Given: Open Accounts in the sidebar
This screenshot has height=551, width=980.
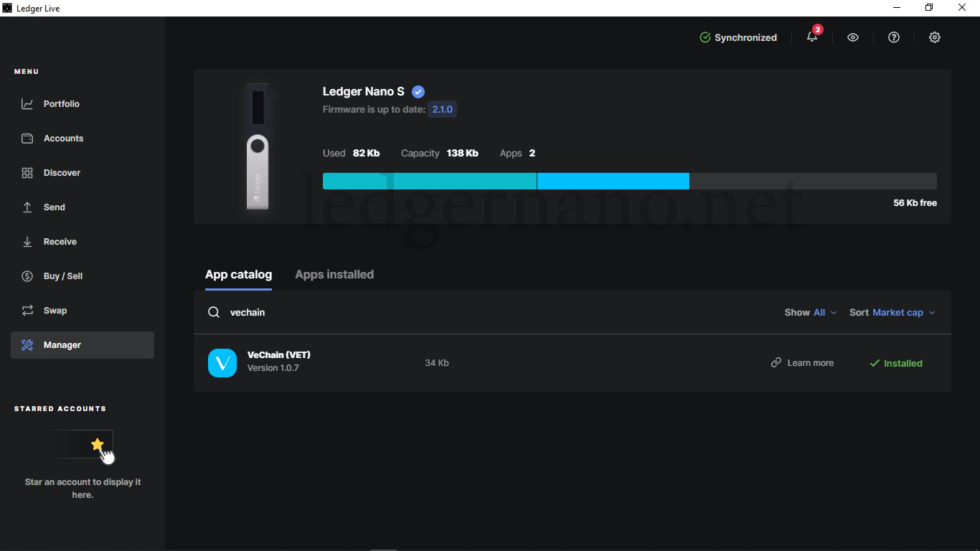Looking at the screenshot, I should (83, 138).
